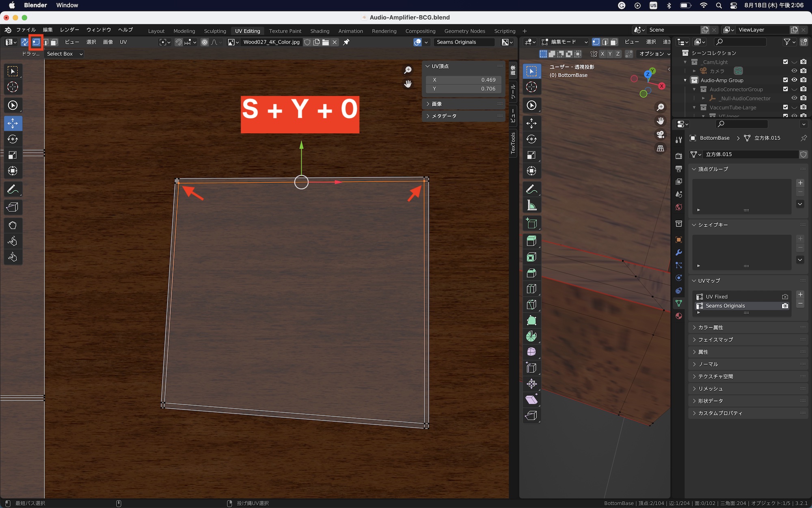
Task: Select the Loop Cut tool
Action: click(x=531, y=289)
